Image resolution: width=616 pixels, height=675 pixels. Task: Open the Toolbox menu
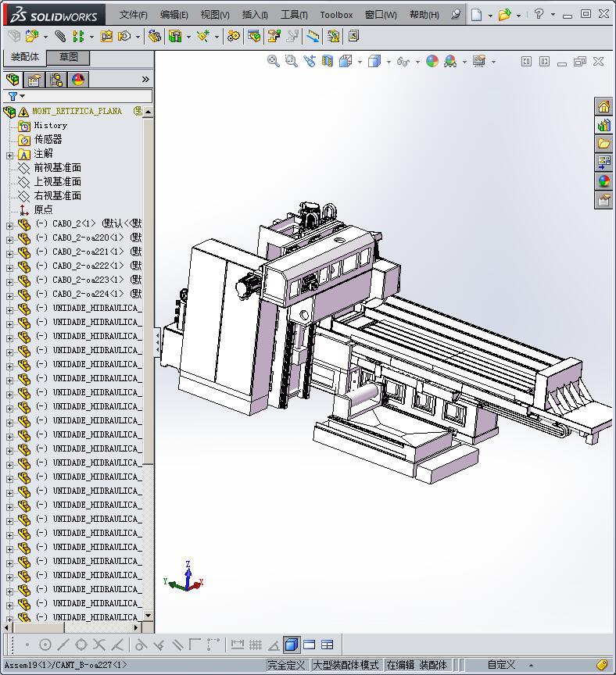point(336,15)
